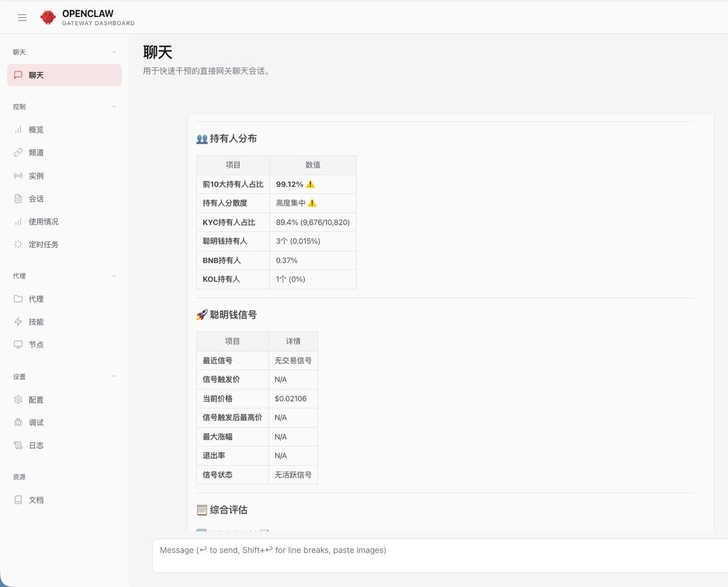Open the 技能 skills page

click(x=64, y=322)
